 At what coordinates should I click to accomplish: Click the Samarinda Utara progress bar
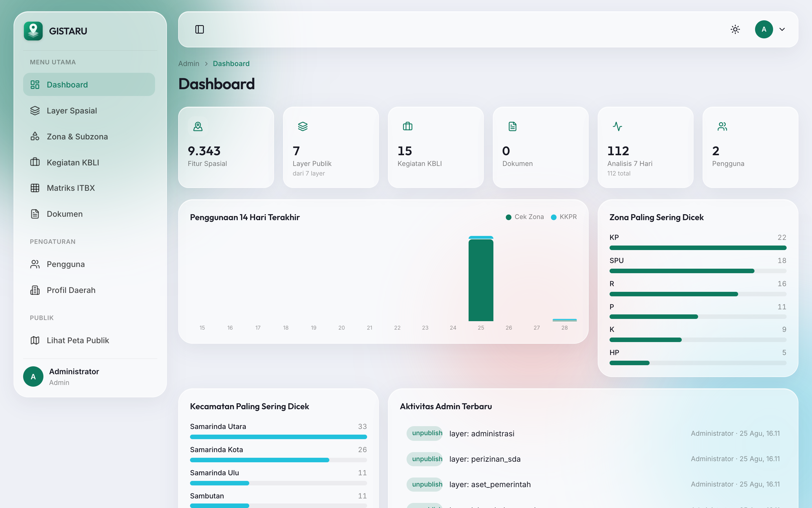point(279,437)
